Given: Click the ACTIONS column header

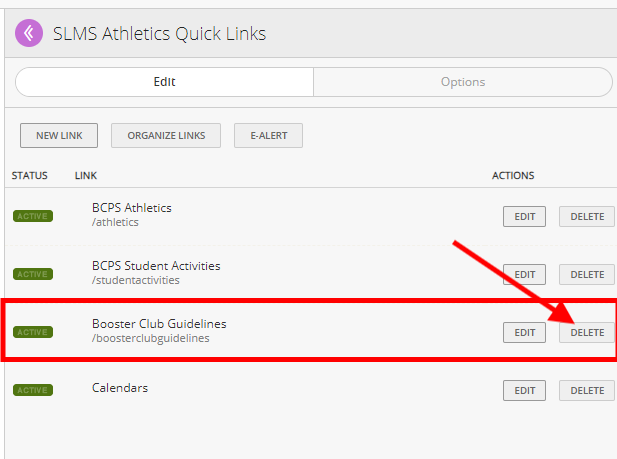Looking at the screenshot, I should (x=513, y=176).
